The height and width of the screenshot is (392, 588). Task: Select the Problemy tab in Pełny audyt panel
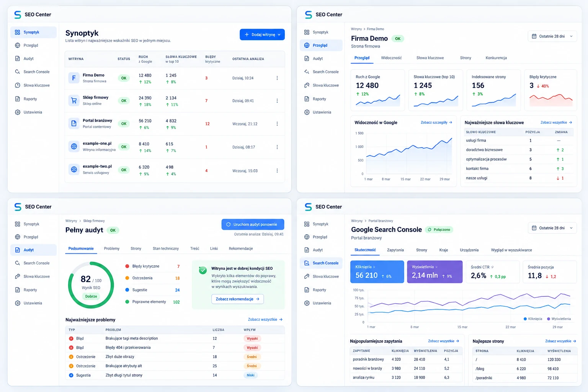point(112,248)
